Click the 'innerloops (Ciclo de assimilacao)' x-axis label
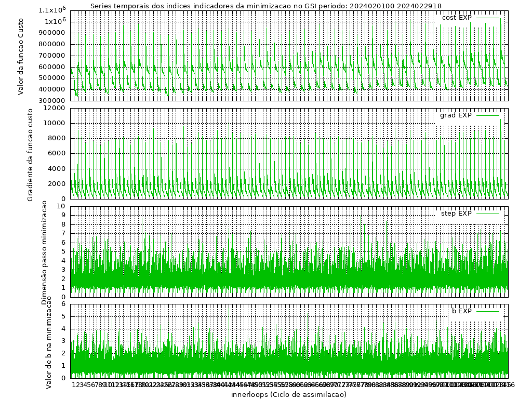 289,394
